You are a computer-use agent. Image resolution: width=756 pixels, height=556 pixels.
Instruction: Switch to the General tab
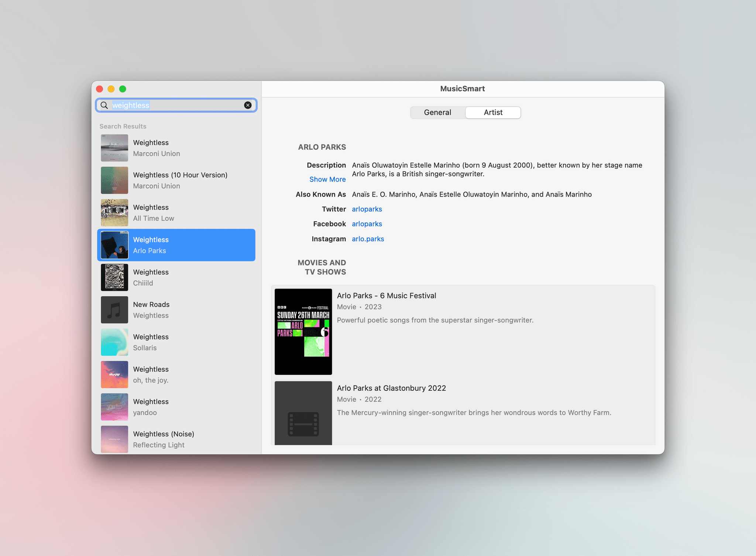437,113
